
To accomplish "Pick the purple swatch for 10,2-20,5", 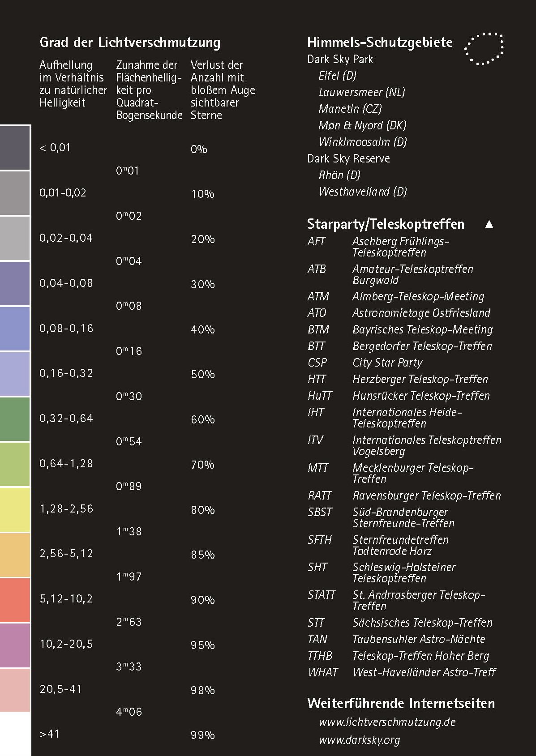I will coord(15,645).
